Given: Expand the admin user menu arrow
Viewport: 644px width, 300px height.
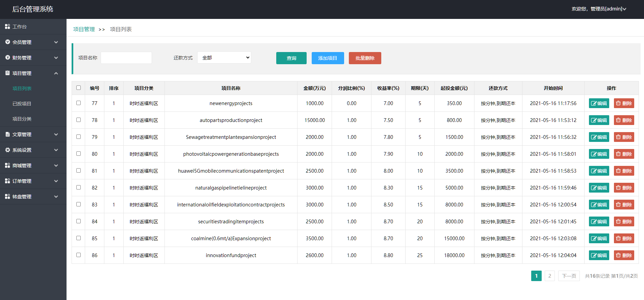Looking at the screenshot, I should coord(624,9).
